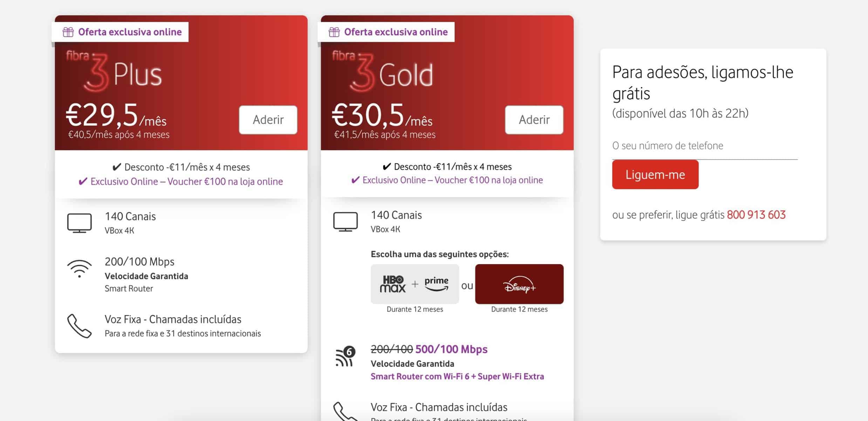The width and height of the screenshot is (868, 421).
Task: Click the TV icon beside Plus 140 Canais
Action: tap(80, 223)
